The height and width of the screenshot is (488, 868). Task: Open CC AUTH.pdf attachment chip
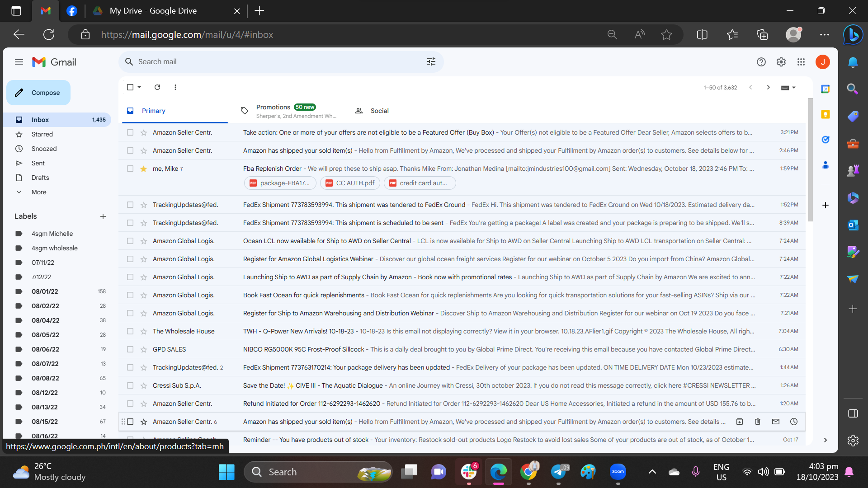point(350,183)
